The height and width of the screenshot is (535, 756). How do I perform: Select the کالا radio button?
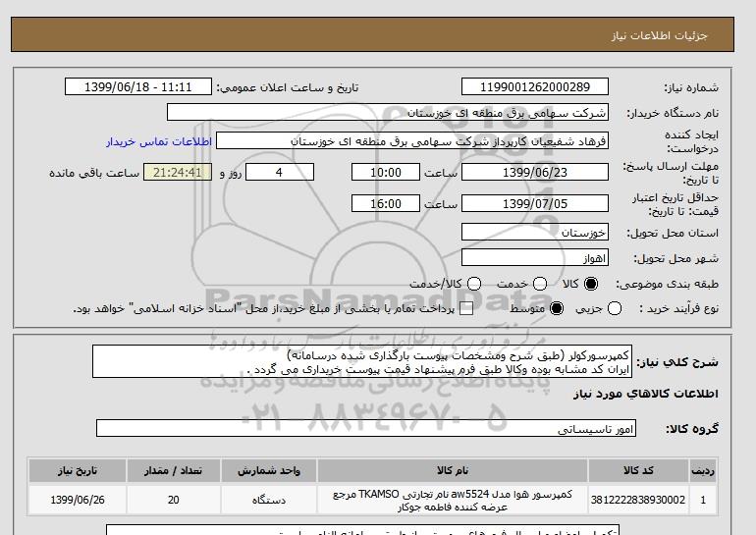coord(591,284)
